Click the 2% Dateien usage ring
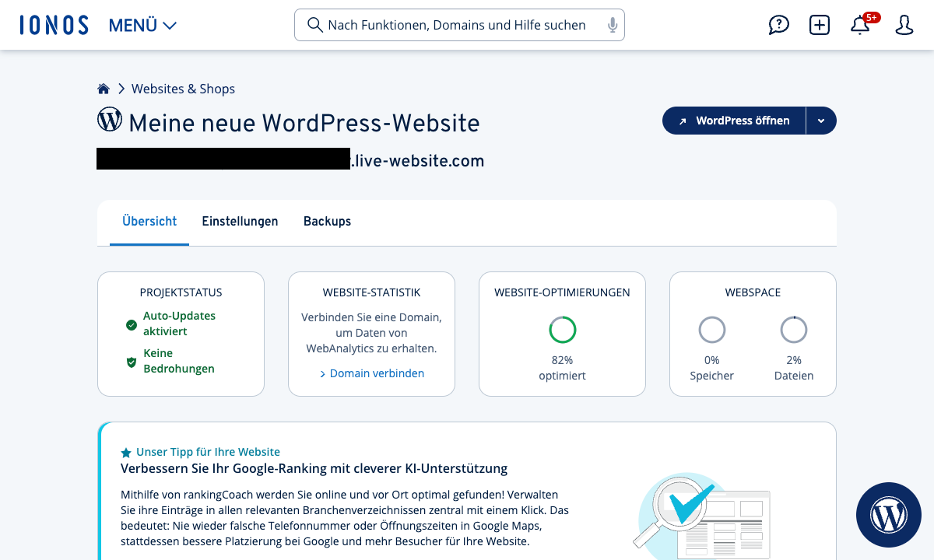Image resolution: width=934 pixels, height=560 pixels. [x=794, y=330]
